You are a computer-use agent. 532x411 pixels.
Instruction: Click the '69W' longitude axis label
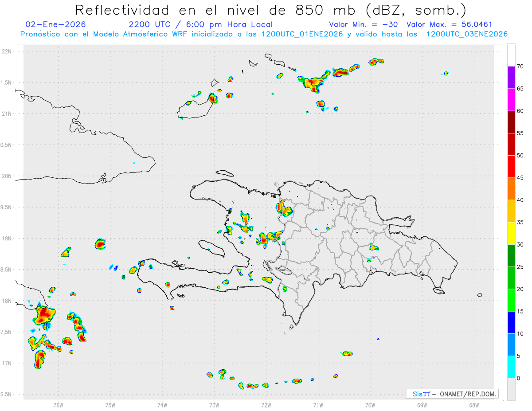[422, 405]
